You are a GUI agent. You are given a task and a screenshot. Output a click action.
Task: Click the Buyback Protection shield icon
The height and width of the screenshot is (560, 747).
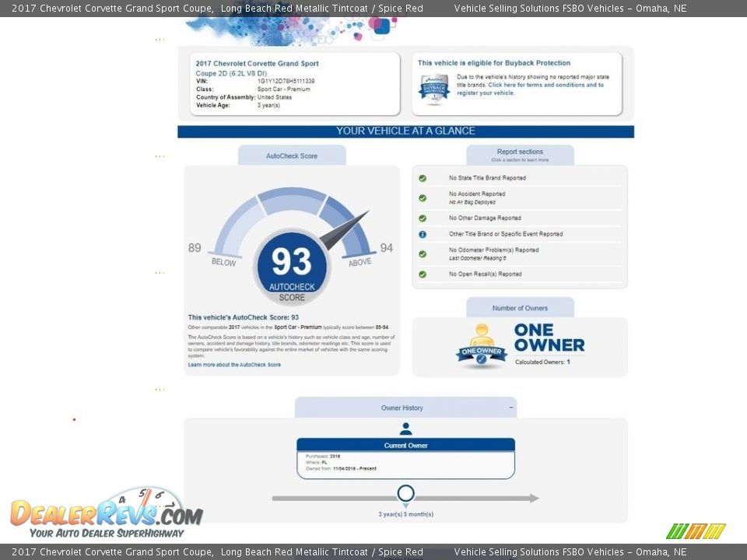click(x=434, y=87)
